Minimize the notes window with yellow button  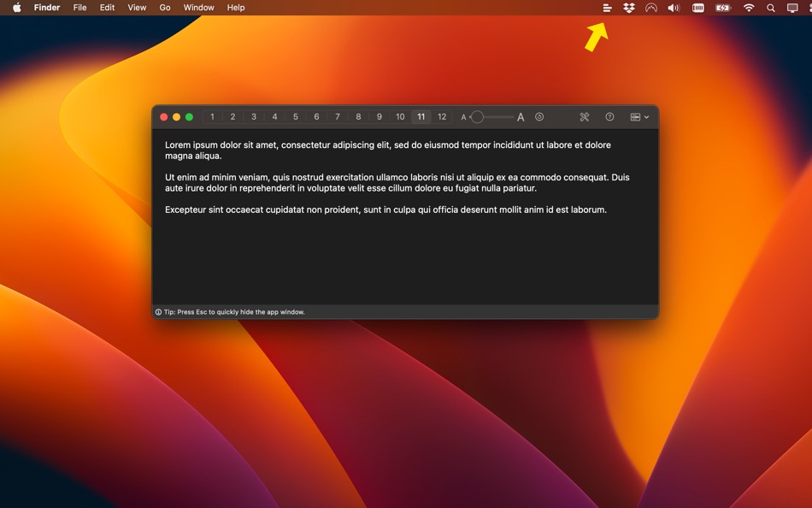177,117
